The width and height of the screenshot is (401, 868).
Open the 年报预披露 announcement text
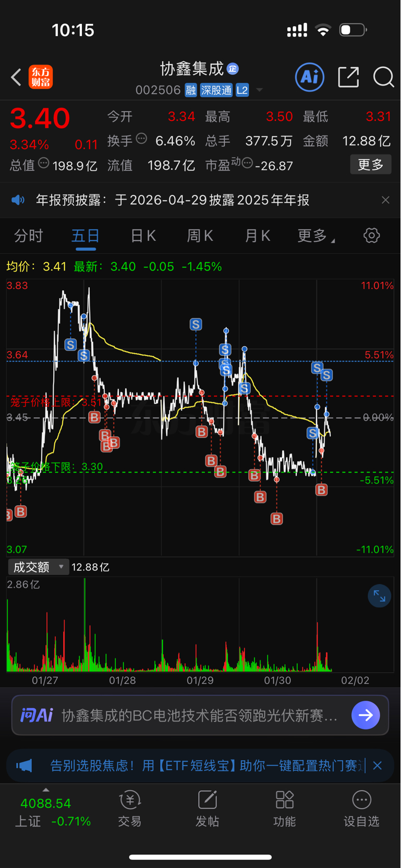173,200
